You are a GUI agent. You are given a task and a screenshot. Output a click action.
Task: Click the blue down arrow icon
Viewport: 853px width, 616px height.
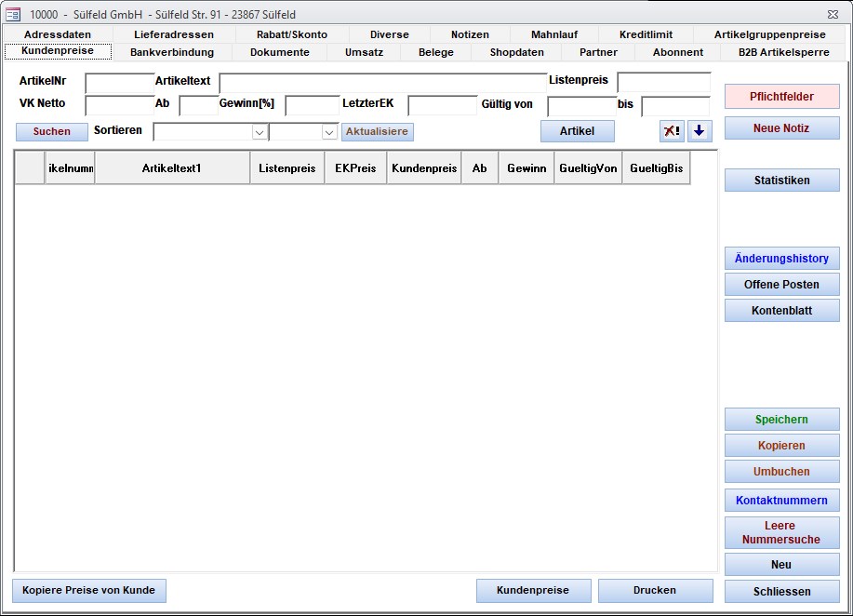(x=699, y=131)
